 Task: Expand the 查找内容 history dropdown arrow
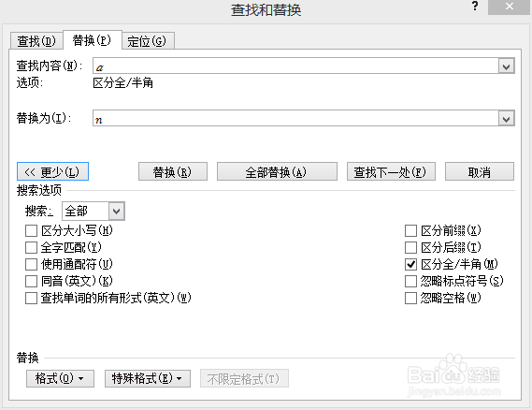pos(506,66)
